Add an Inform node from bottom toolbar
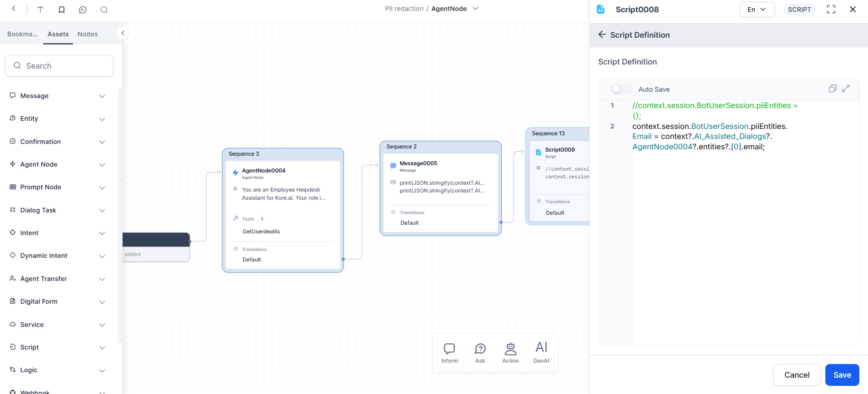868x394 pixels. pyautogui.click(x=449, y=353)
